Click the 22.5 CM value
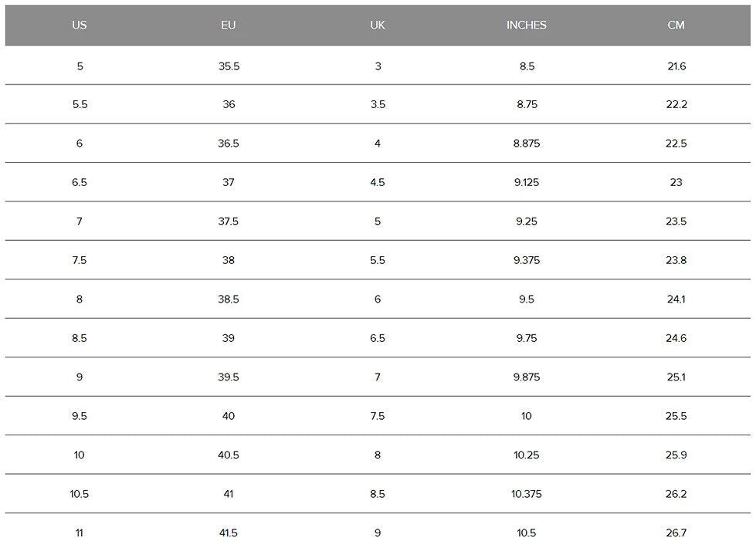 tap(676, 144)
